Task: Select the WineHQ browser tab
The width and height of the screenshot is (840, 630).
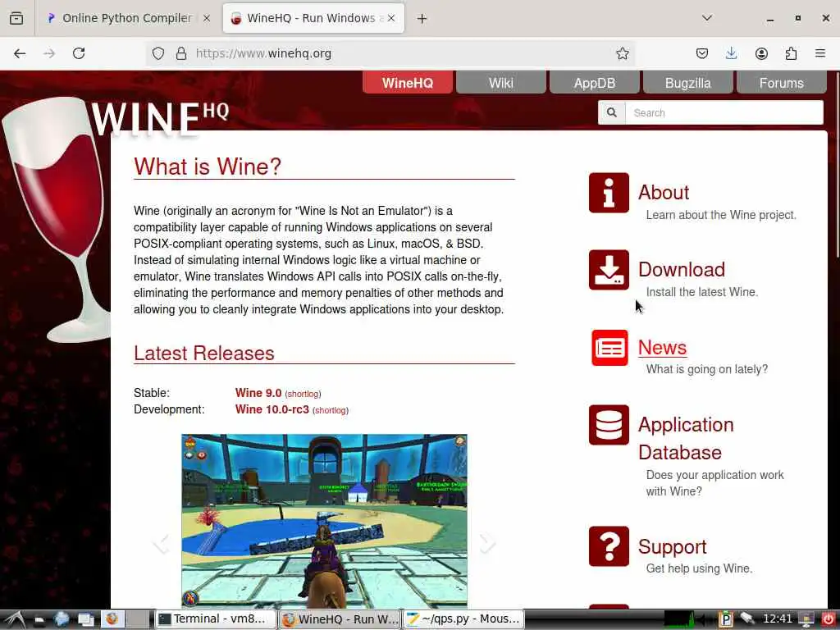Action: point(313,18)
